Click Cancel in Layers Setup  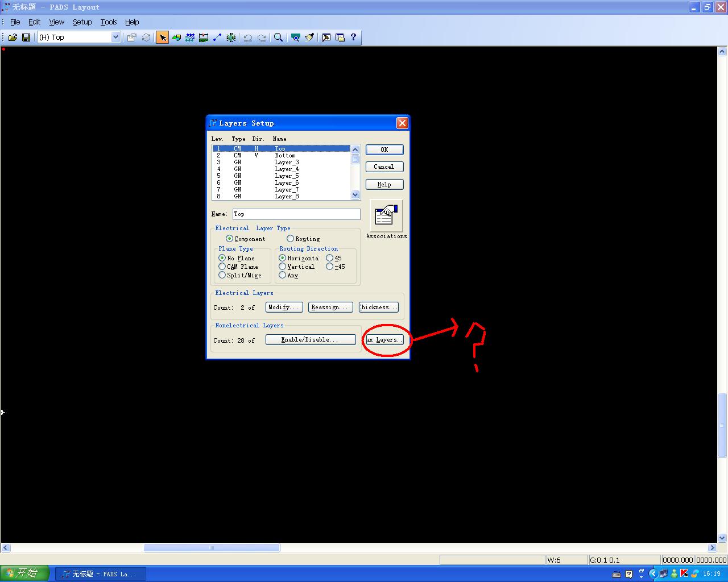coord(384,167)
